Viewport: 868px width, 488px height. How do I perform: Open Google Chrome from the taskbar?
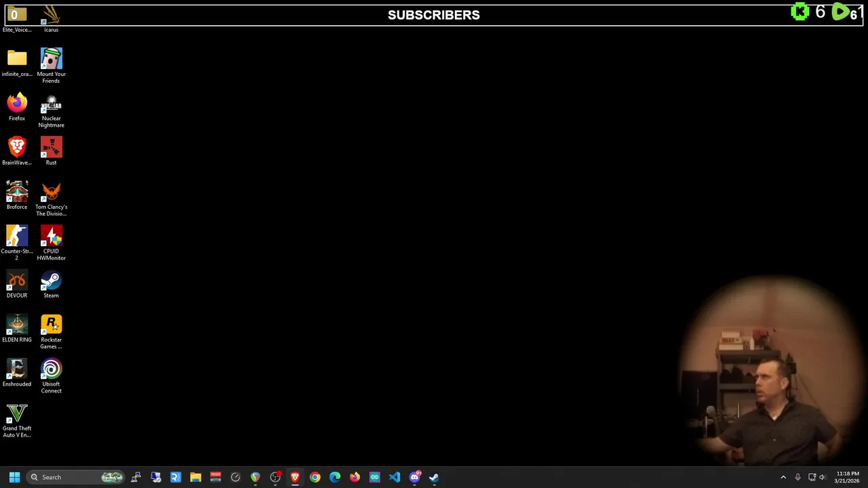click(315, 477)
